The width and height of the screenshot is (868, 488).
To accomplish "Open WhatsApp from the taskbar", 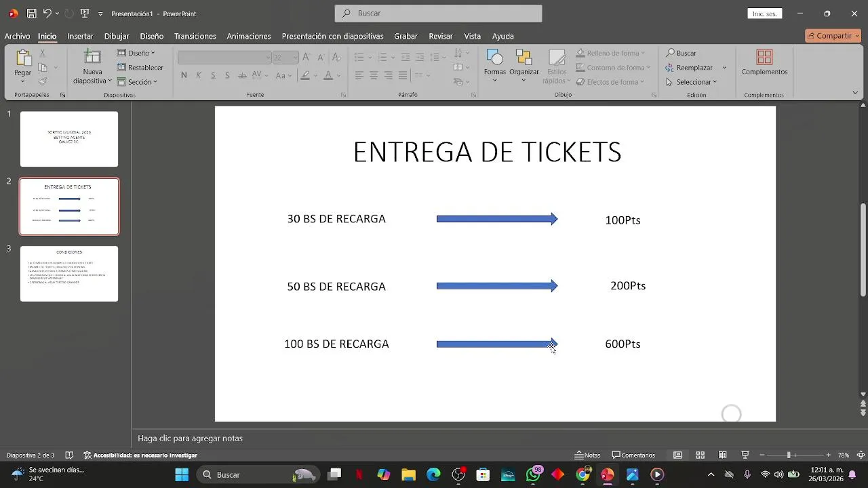I will 533,474.
